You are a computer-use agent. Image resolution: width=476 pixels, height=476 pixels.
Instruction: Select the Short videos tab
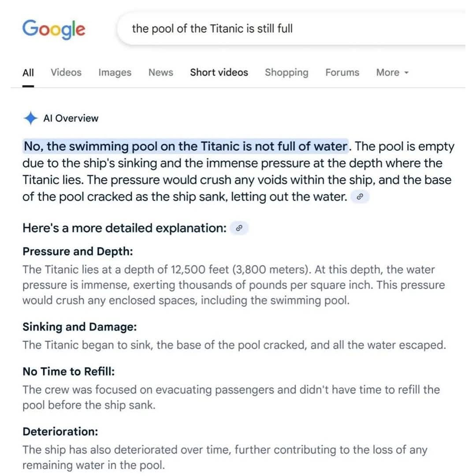click(219, 72)
